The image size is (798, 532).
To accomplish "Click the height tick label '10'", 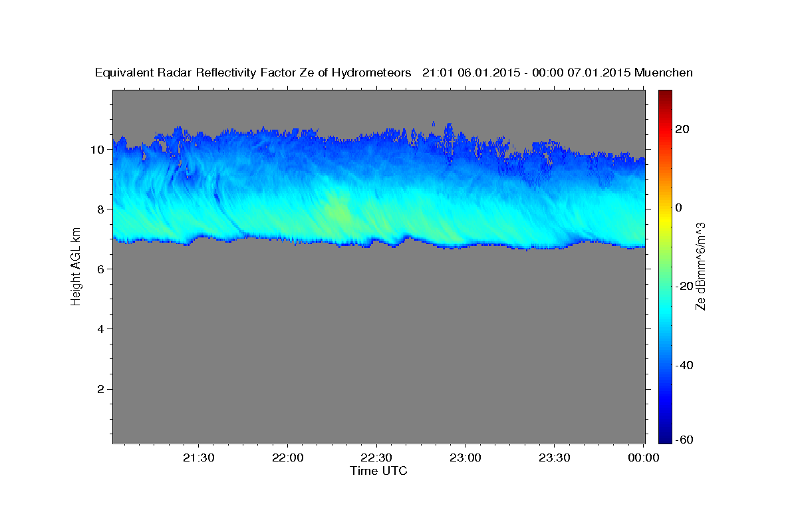I will click(96, 149).
